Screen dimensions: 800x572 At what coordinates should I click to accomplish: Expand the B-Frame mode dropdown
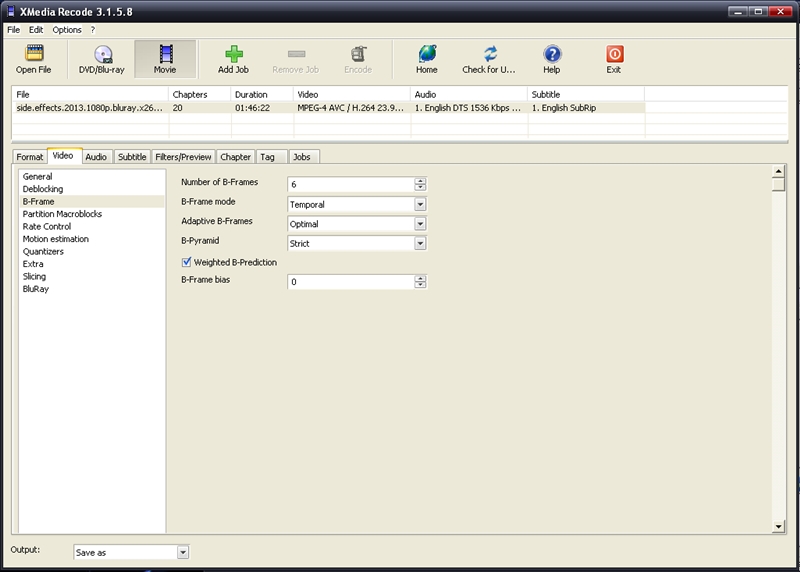[420, 205]
